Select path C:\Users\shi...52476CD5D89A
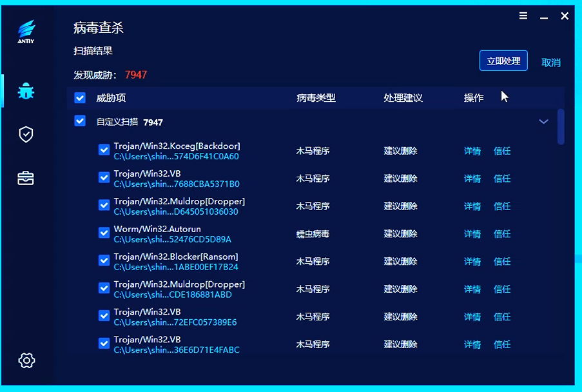582x392 pixels. (x=172, y=239)
